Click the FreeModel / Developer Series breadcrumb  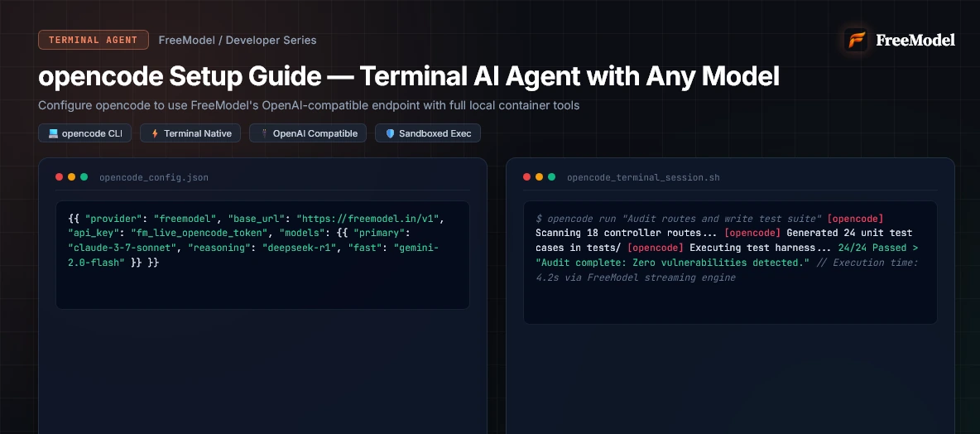[x=238, y=40]
